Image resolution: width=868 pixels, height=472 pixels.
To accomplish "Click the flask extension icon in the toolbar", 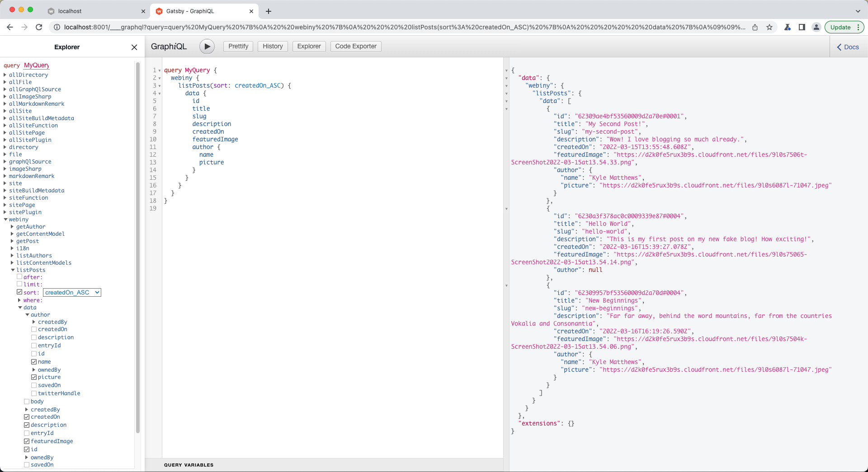I will pyautogui.click(x=787, y=27).
